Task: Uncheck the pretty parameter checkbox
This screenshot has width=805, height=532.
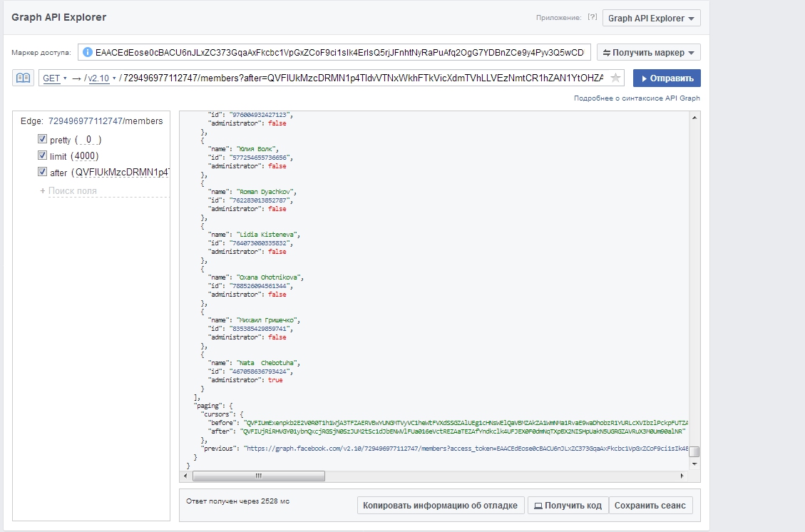Action: [42, 138]
